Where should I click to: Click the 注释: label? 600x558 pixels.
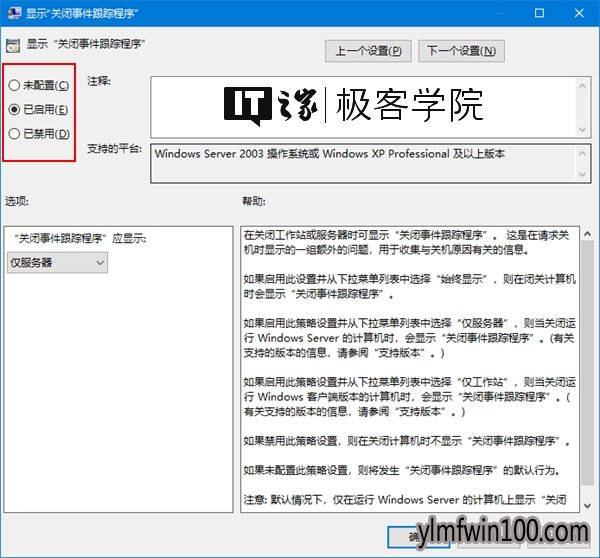click(x=99, y=81)
